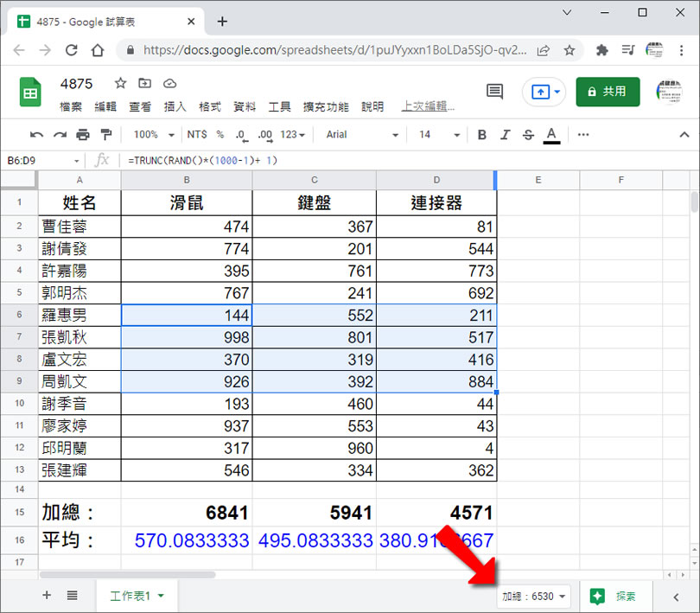Apply percent format to selection
Screen dimensions: 700x613
coord(220,135)
